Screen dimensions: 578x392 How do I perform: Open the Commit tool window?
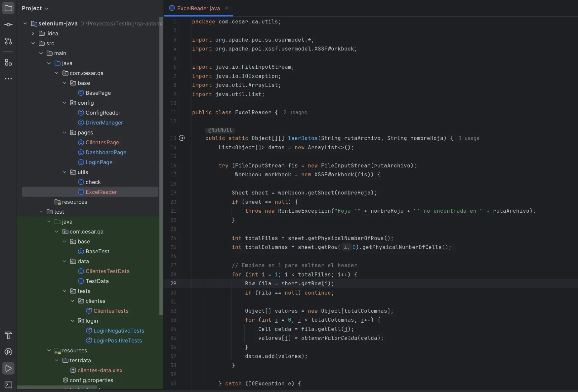pyautogui.click(x=8, y=25)
